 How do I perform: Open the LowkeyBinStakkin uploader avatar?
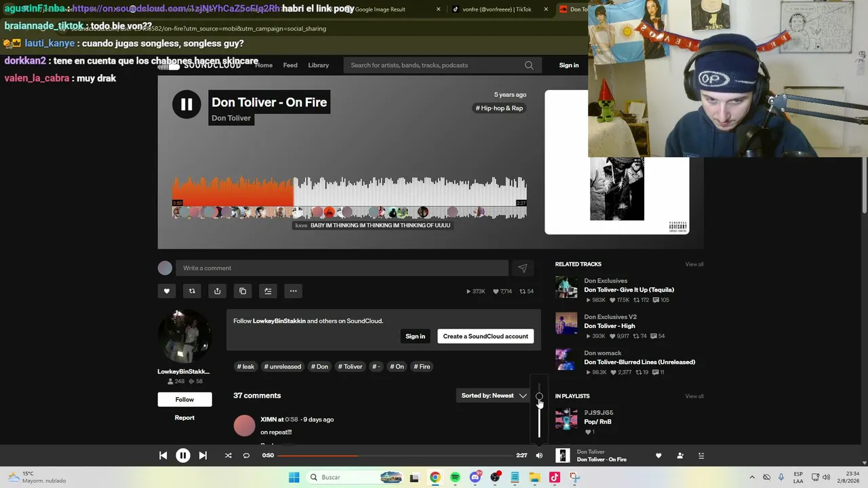(x=184, y=337)
